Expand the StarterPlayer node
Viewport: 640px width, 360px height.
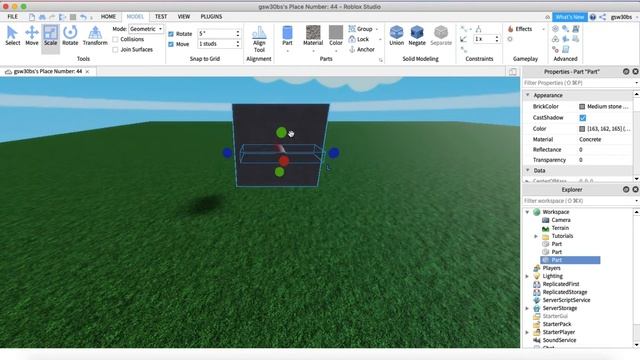[527, 332]
